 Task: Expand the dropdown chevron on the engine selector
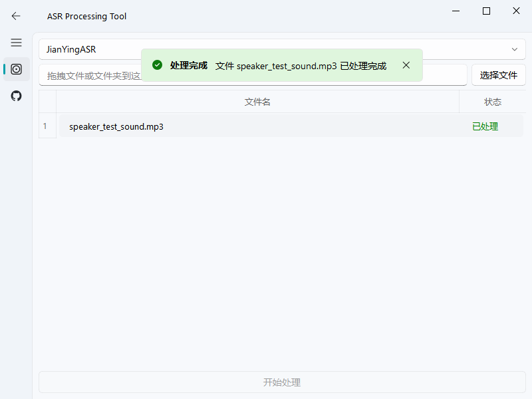[514, 49]
